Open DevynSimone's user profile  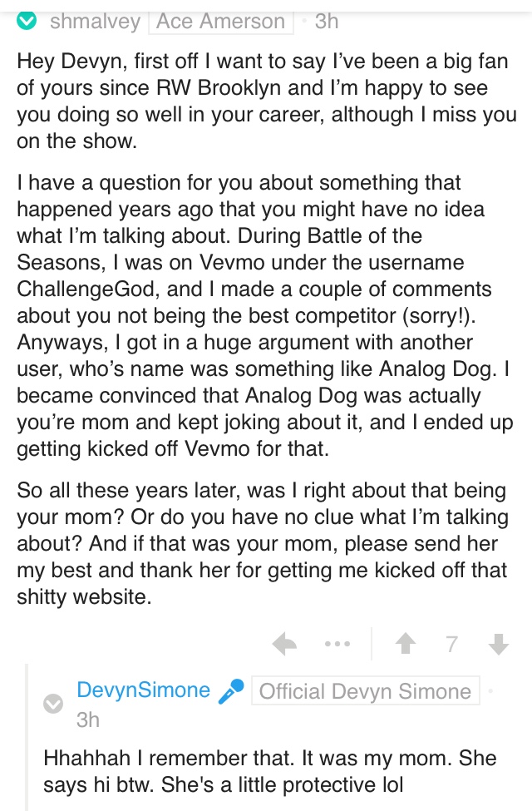143,690
